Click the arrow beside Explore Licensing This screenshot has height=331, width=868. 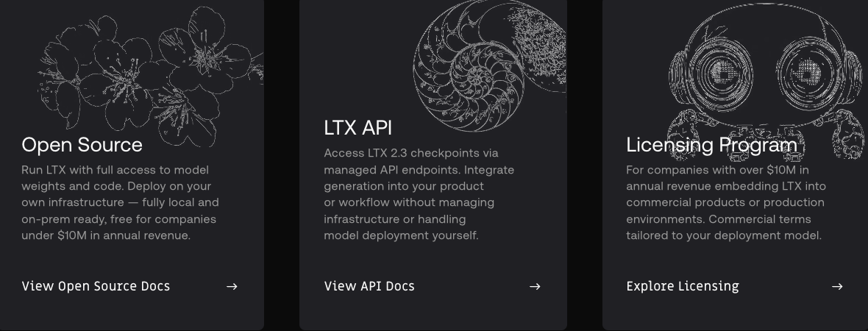(837, 286)
